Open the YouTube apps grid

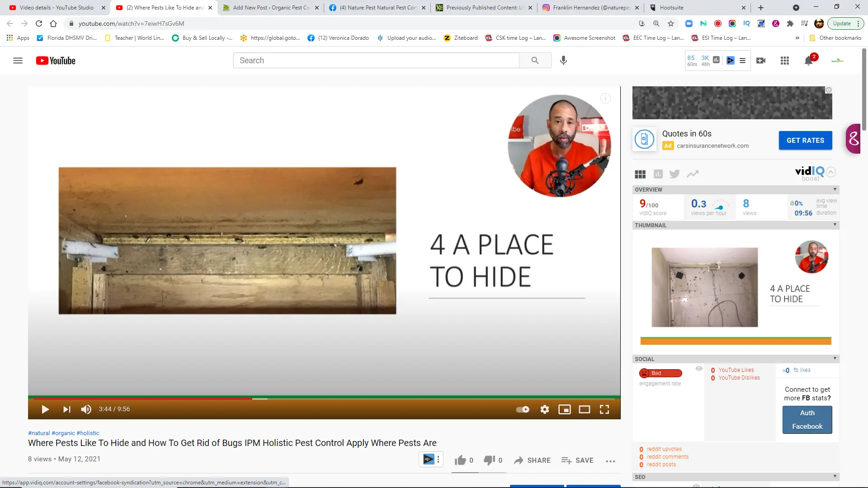coord(785,61)
